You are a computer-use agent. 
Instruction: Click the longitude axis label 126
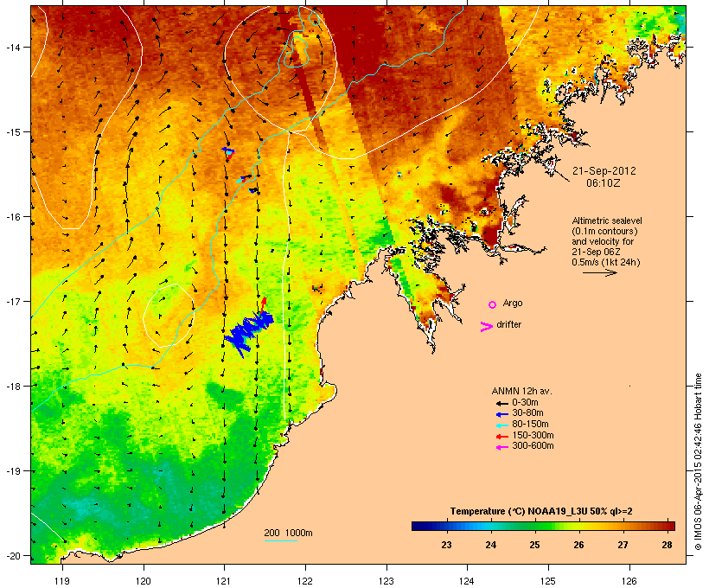pos(629,581)
